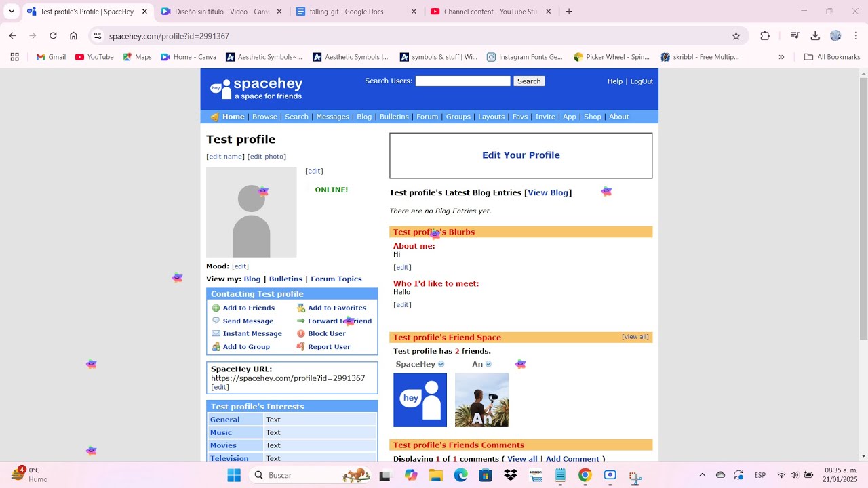Image resolution: width=868 pixels, height=488 pixels.
Task: Open the Groups nav menu item
Action: coord(458,117)
